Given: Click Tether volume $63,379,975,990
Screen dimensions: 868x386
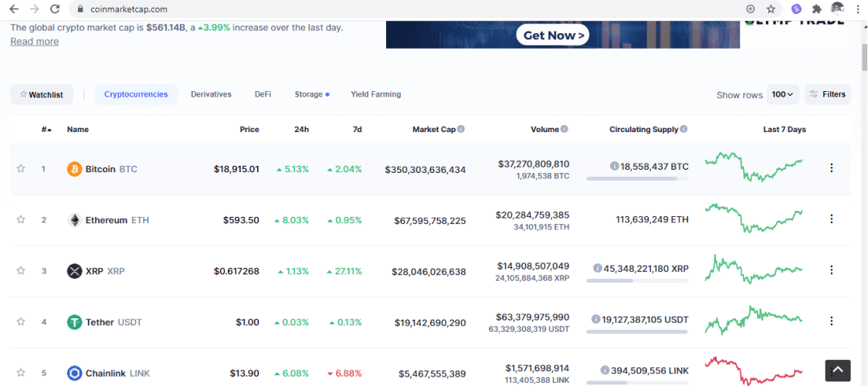Looking at the screenshot, I should (533, 317).
